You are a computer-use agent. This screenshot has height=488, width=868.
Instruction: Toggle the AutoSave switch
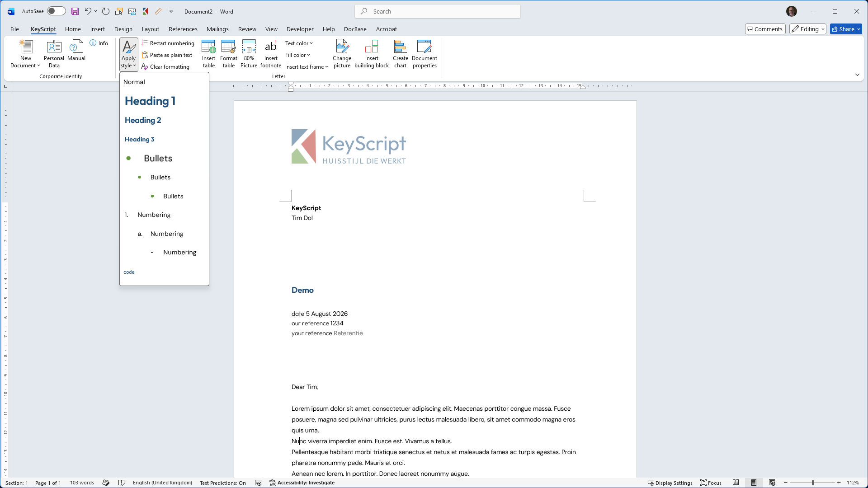pos(57,11)
